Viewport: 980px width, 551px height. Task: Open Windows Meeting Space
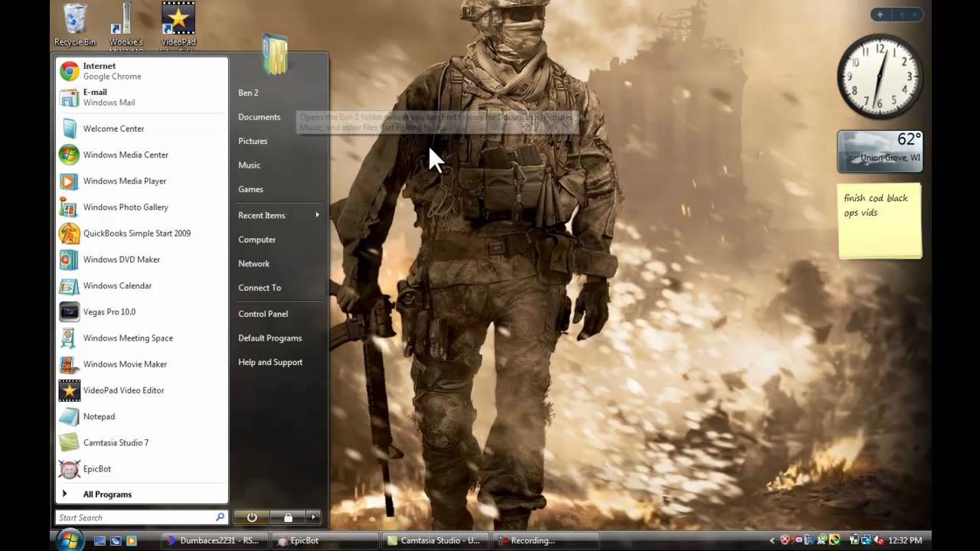(x=142, y=337)
